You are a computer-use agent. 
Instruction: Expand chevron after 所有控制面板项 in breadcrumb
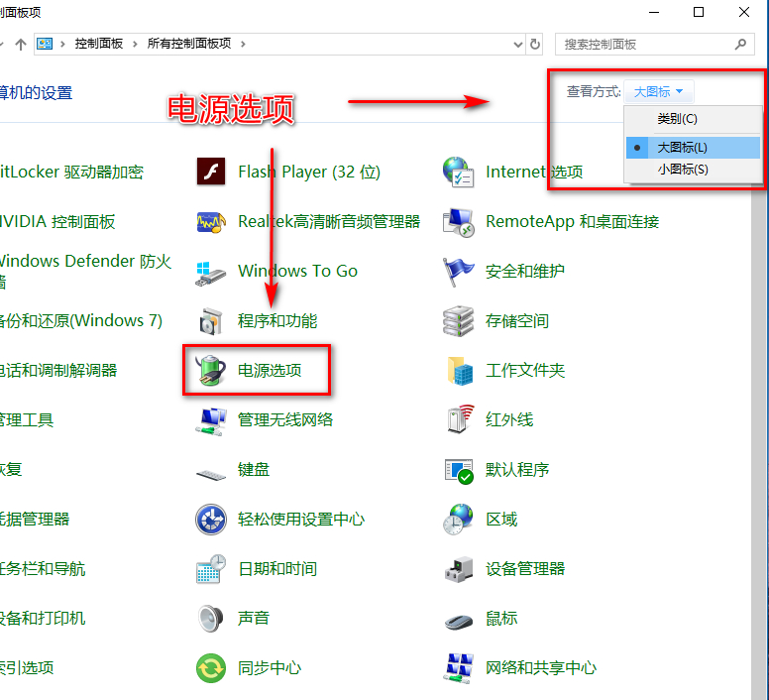coord(243,45)
